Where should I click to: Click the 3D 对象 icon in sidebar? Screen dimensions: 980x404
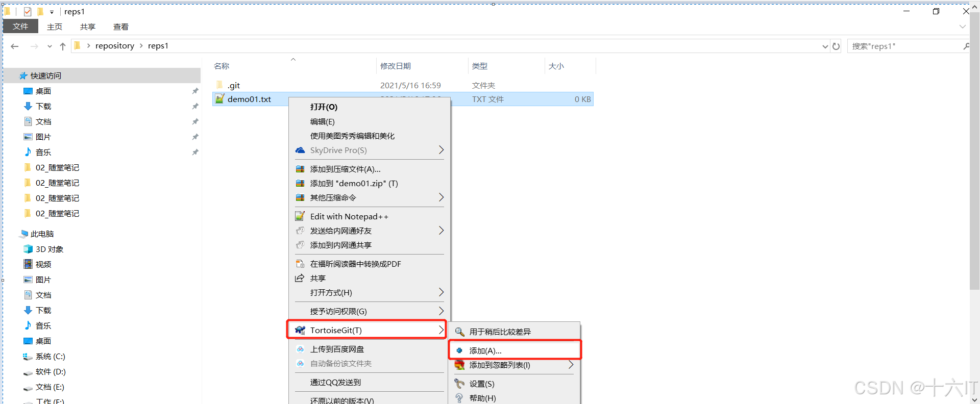pyautogui.click(x=28, y=249)
